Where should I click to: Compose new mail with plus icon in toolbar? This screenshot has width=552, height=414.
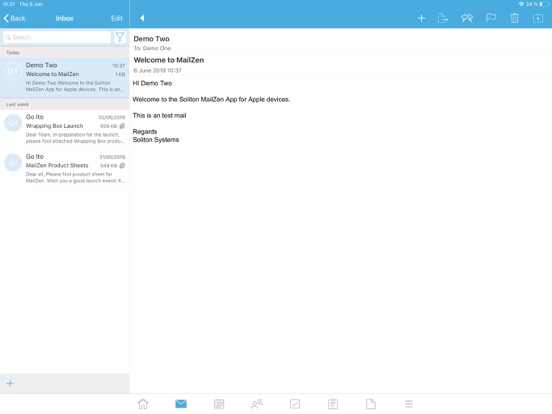click(421, 18)
